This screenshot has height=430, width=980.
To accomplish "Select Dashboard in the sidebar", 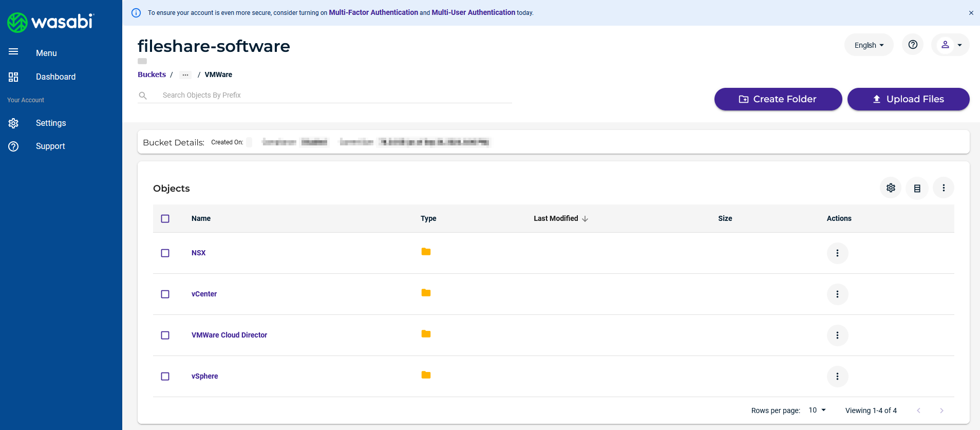I will (x=55, y=77).
